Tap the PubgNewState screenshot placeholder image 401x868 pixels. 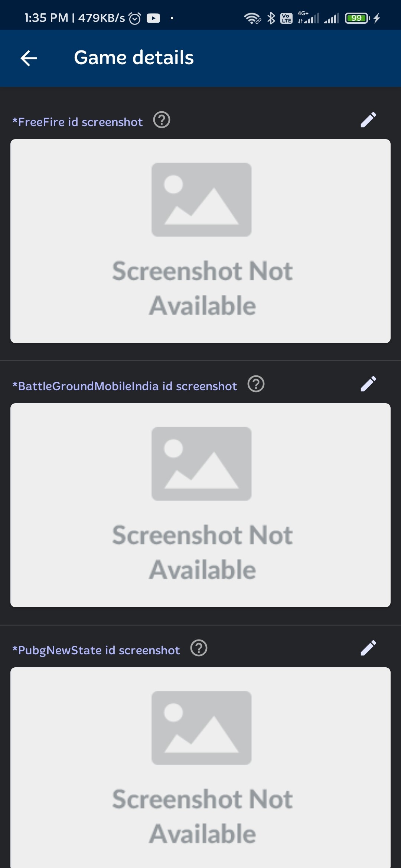pyautogui.click(x=200, y=768)
